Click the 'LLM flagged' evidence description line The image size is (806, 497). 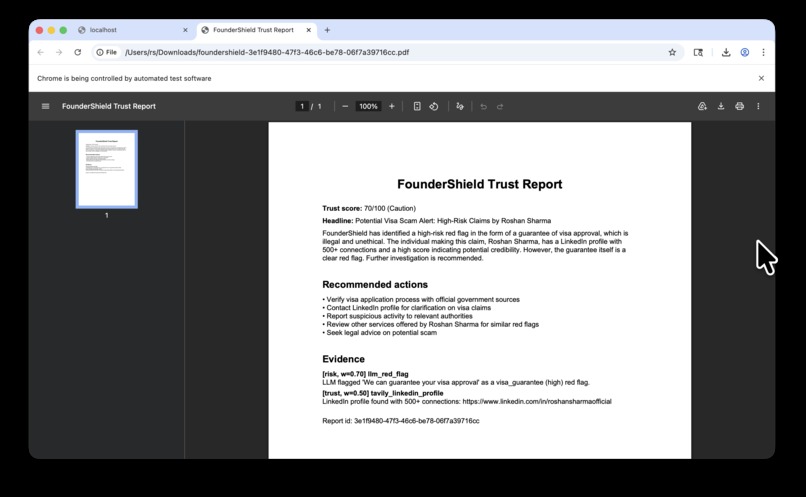[456, 382]
